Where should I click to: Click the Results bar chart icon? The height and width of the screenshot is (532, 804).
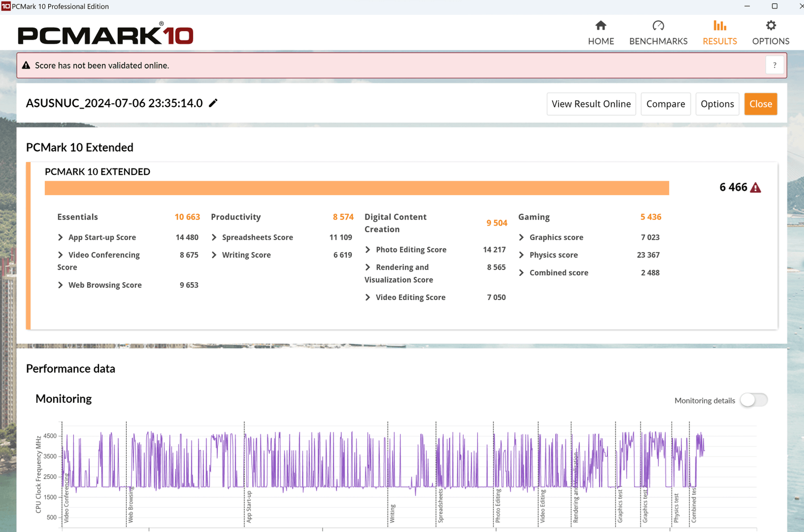pos(720,26)
